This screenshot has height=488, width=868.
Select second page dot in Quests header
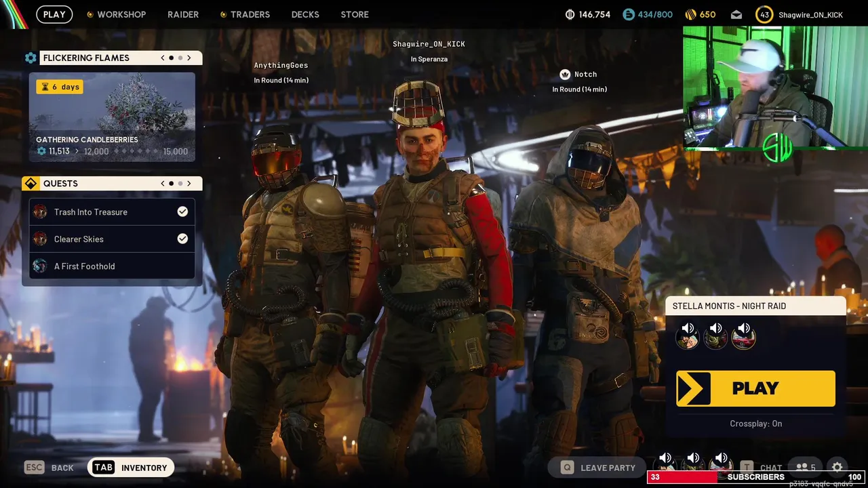(180, 183)
